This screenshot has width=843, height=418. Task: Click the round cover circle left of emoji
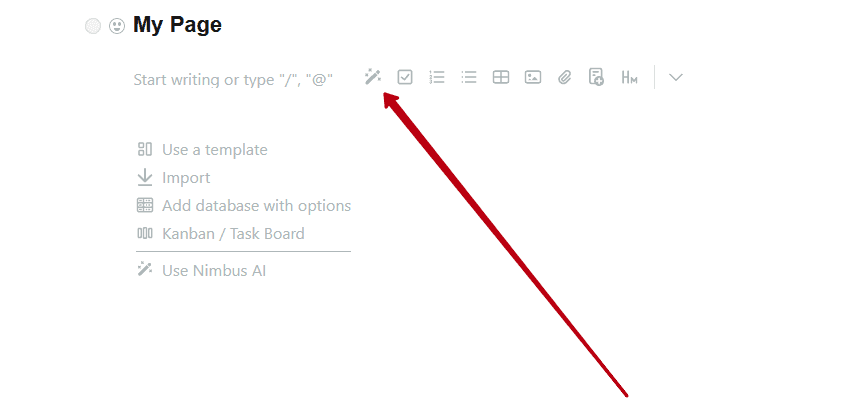[93, 26]
